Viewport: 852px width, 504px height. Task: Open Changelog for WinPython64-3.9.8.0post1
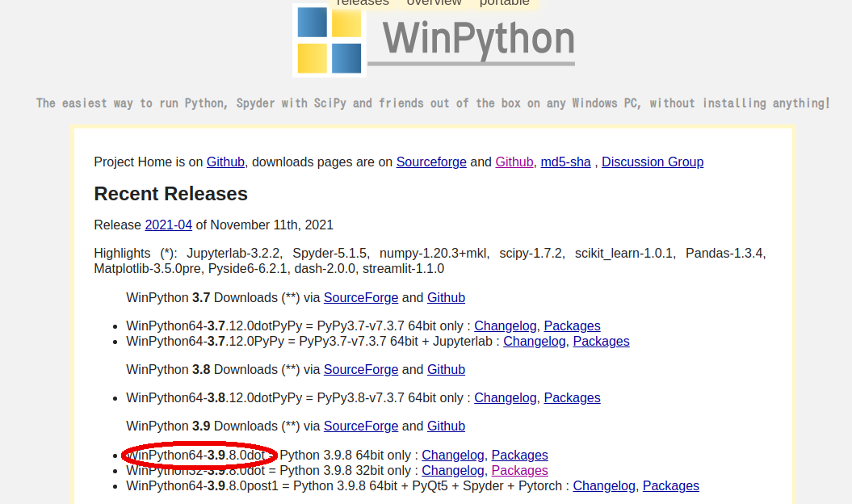click(604, 485)
